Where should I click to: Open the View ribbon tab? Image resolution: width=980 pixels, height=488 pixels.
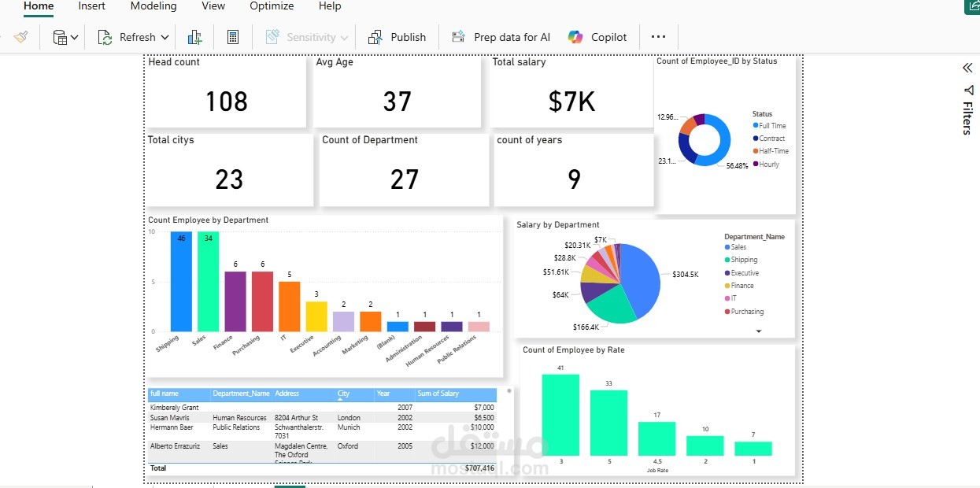pos(213,6)
